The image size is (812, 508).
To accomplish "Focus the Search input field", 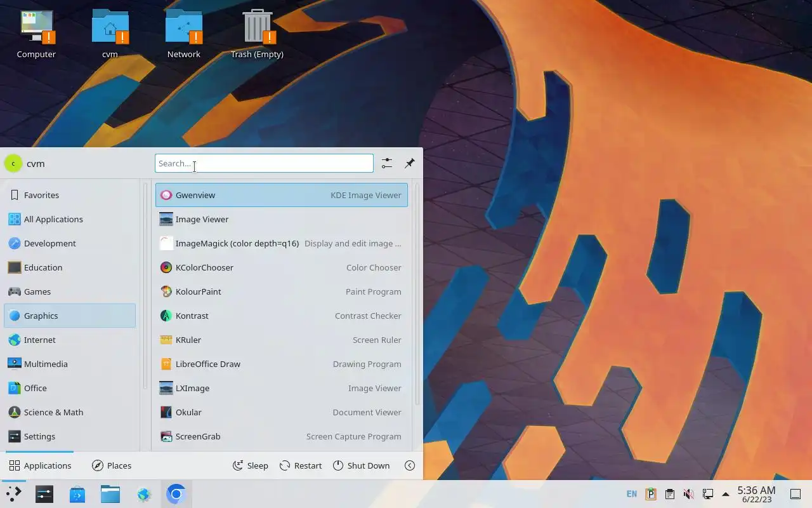I will [x=264, y=163].
